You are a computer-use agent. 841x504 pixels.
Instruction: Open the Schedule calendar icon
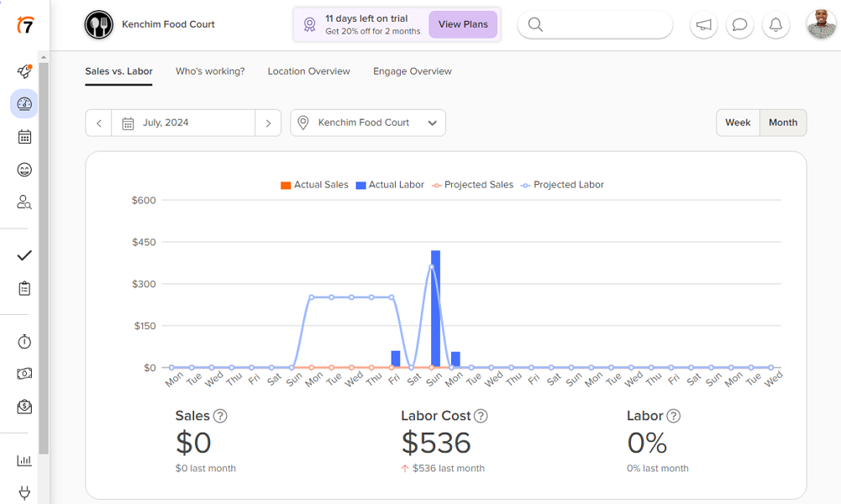[24, 135]
